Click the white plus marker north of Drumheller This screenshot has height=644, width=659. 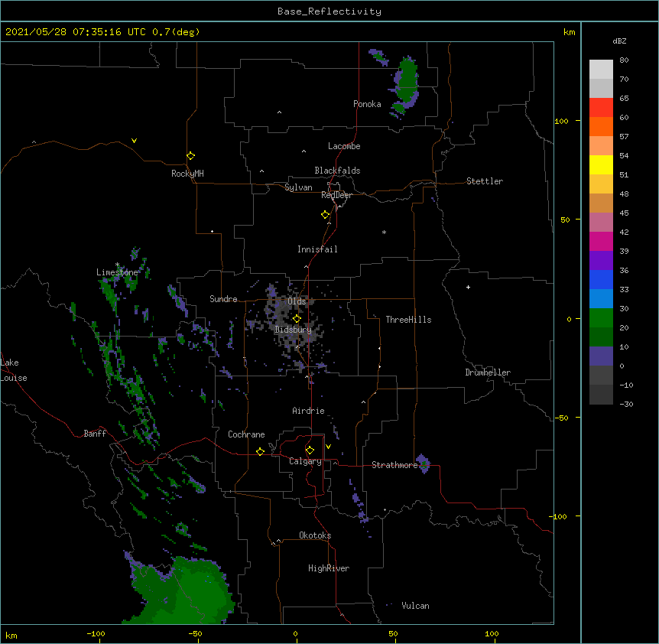468,287
